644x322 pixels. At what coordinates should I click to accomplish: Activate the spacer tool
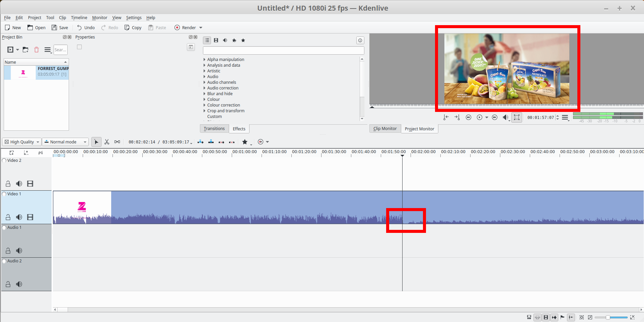coord(117,142)
